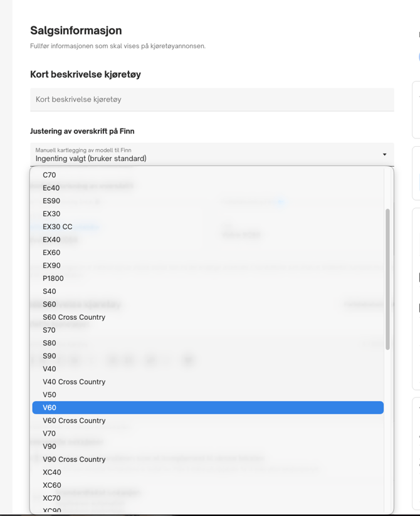Select XC40 from the list
Viewport: 420px width, 516px height.
(x=52, y=472)
